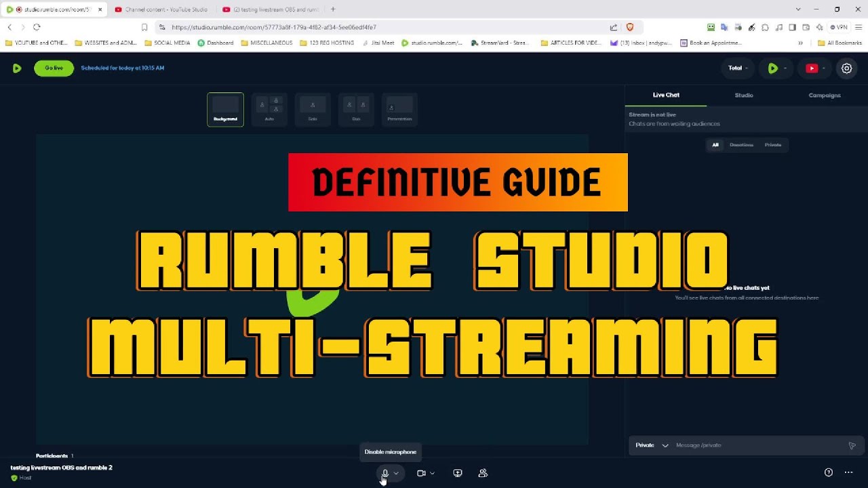Click the translate extension icon
The width and height of the screenshot is (868, 488).
tap(724, 27)
